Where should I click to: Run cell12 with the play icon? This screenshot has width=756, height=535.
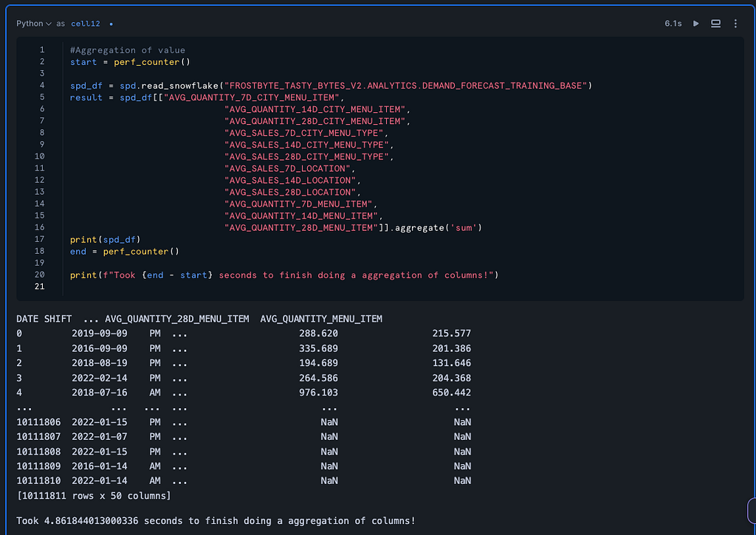click(x=695, y=24)
